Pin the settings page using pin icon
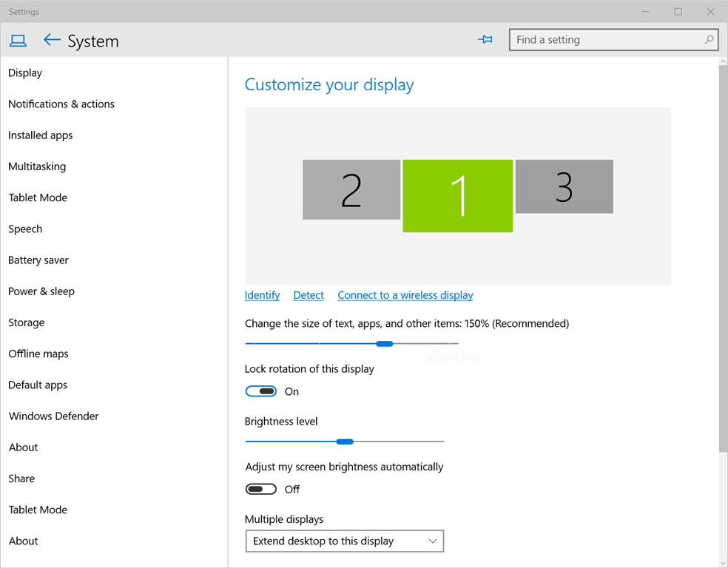The height and width of the screenshot is (568, 728). point(485,39)
